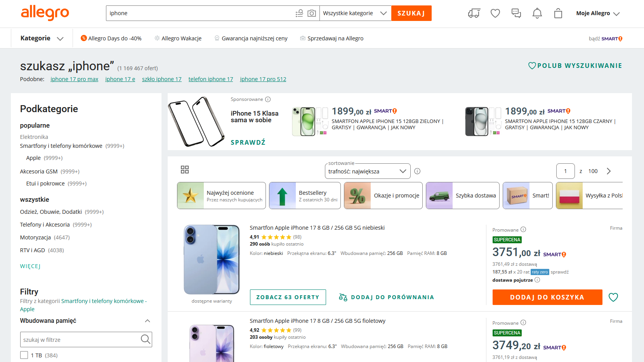Open the Moje Allegro menu
Image resolution: width=644 pixels, height=362 pixels.
(598, 13)
